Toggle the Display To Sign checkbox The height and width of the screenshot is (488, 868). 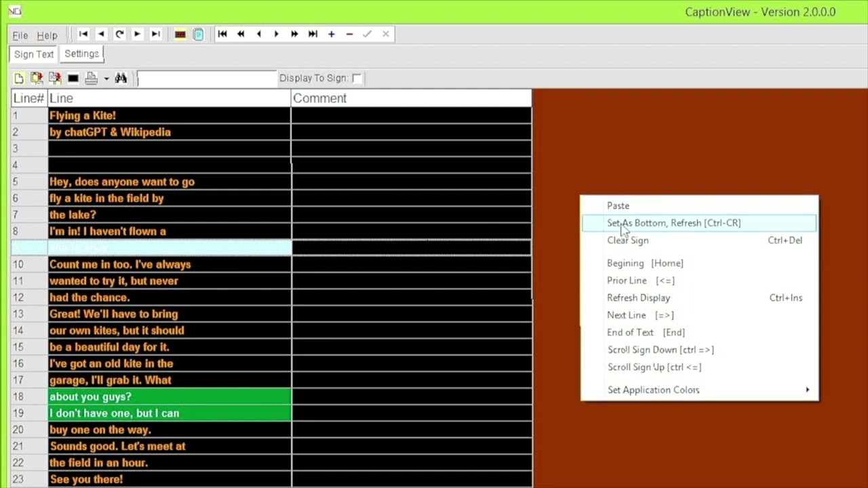(x=357, y=79)
